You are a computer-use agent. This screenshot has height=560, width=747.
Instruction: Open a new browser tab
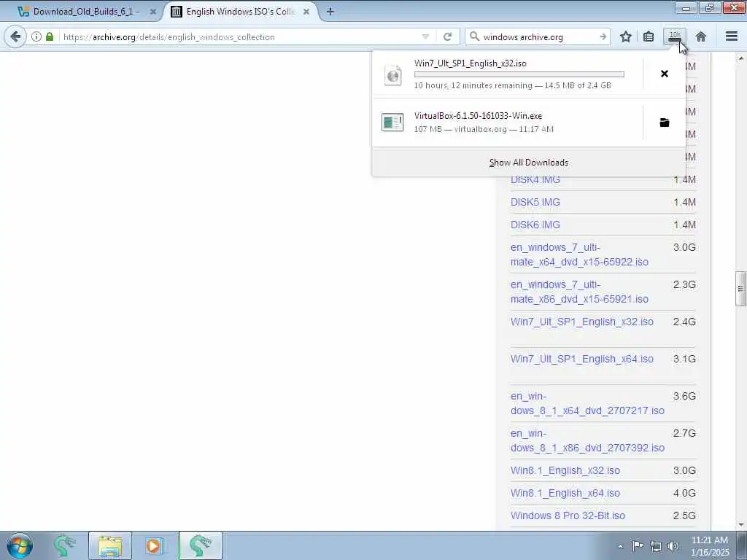330,12
